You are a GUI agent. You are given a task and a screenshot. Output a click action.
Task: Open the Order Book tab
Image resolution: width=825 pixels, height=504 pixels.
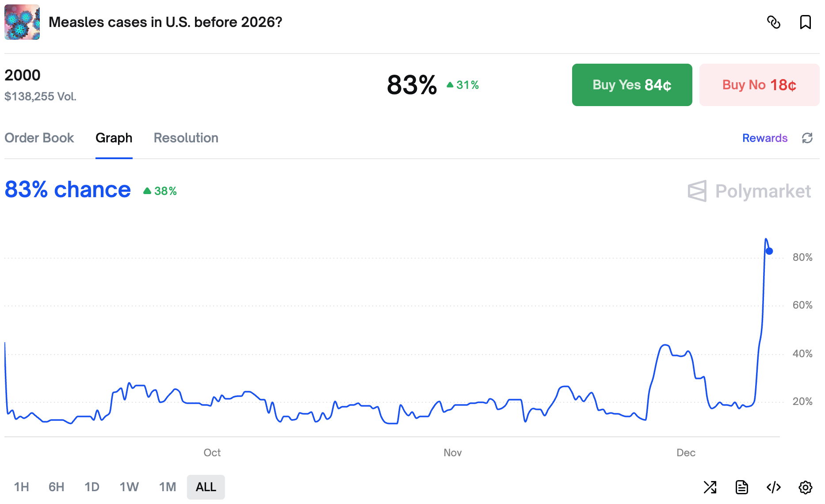(x=39, y=138)
